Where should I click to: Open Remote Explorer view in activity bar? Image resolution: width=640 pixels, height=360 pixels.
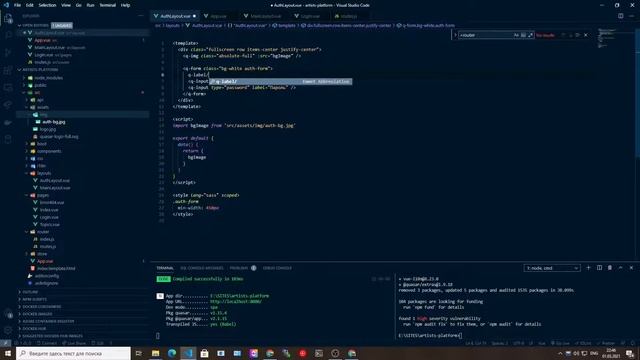point(8,88)
